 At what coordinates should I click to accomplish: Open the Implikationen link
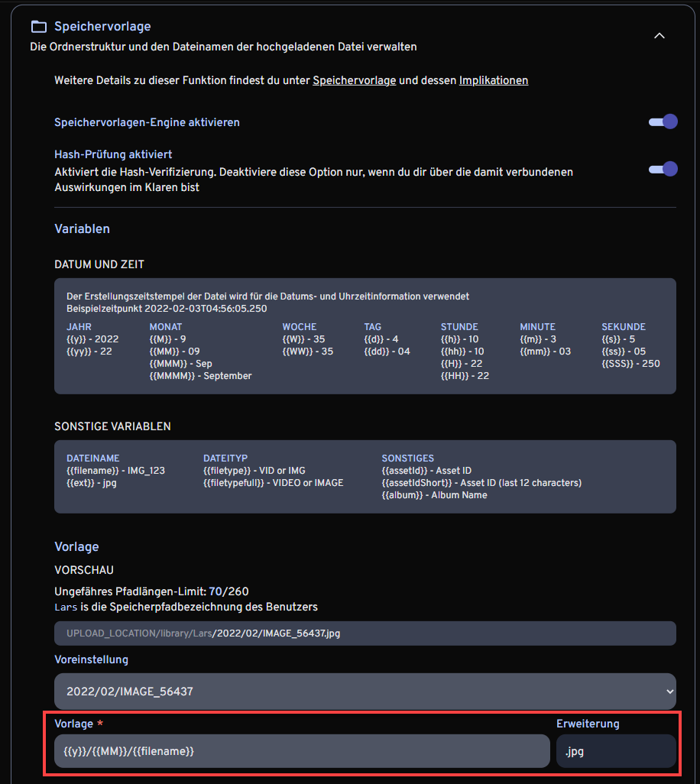494,80
